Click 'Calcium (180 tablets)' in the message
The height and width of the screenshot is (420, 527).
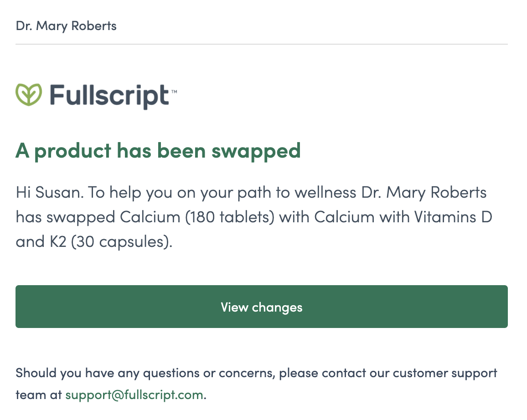coord(197,217)
